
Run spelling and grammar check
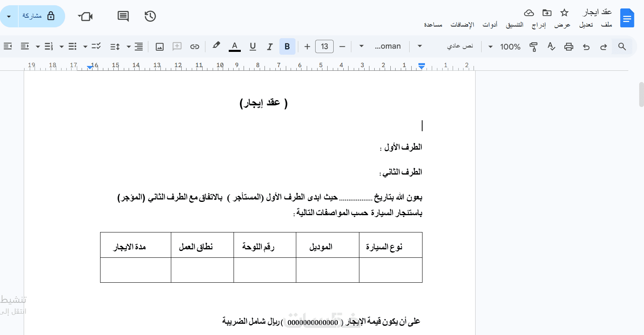click(551, 47)
